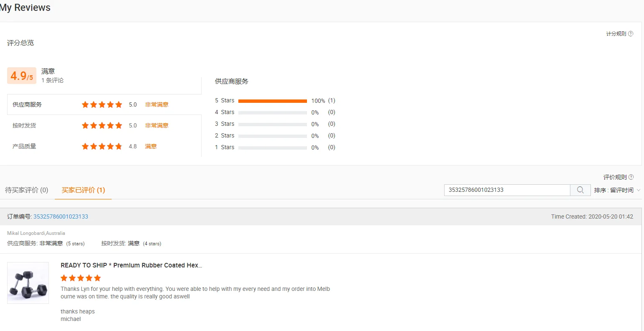Select the 产品质量 rating row
Viewport: 644px width, 331px height.
(104, 146)
